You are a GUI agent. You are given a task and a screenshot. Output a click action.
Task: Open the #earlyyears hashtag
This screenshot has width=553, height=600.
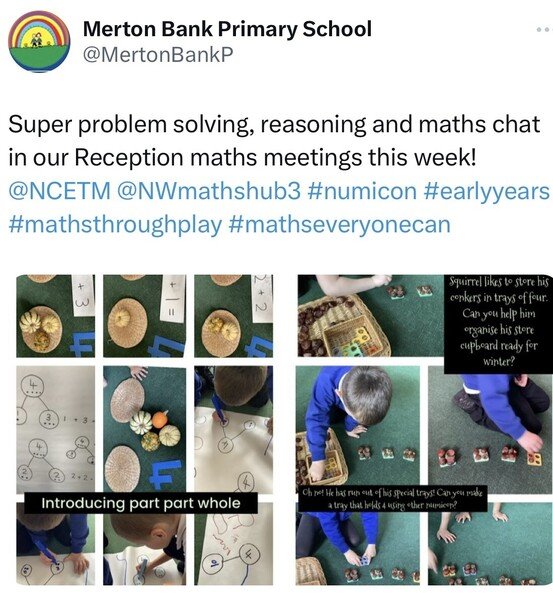tap(486, 191)
